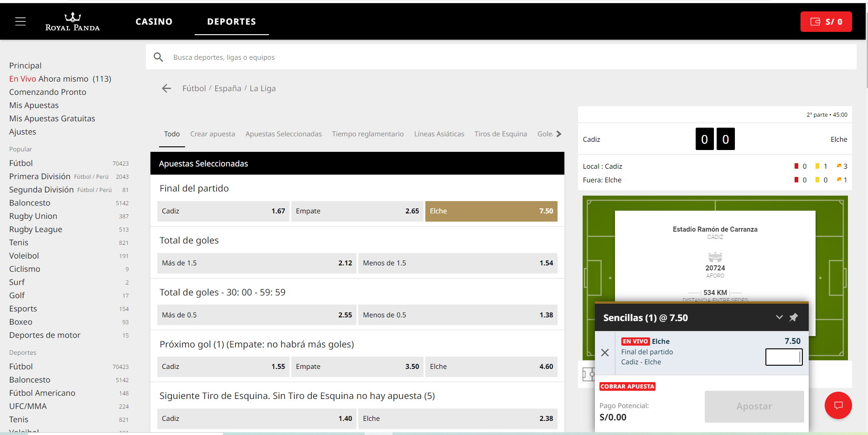Click the lineup pitch icon below the field
The width and height of the screenshot is (868, 435).
click(x=589, y=375)
